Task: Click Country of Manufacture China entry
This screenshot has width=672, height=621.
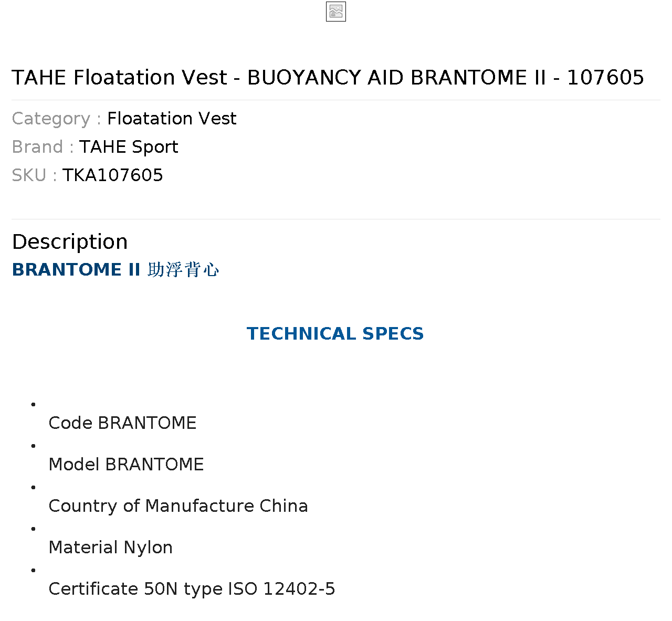Action: point(178,506)
